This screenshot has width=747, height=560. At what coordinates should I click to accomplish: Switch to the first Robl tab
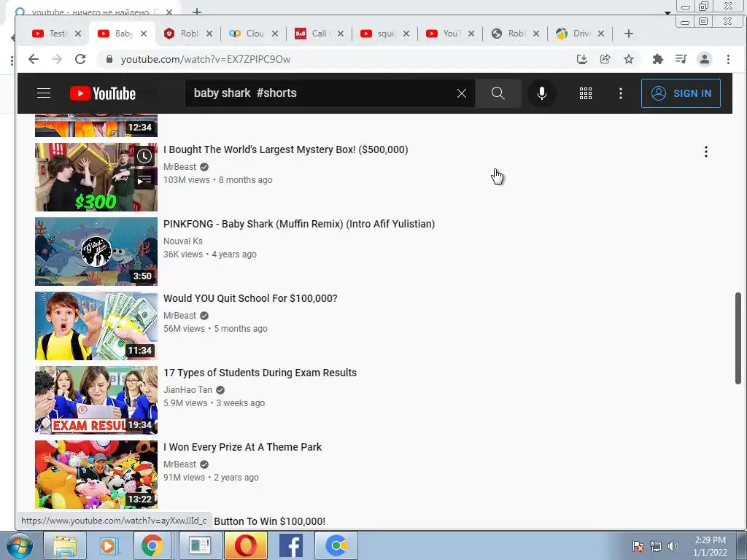[x=187, y=34]
